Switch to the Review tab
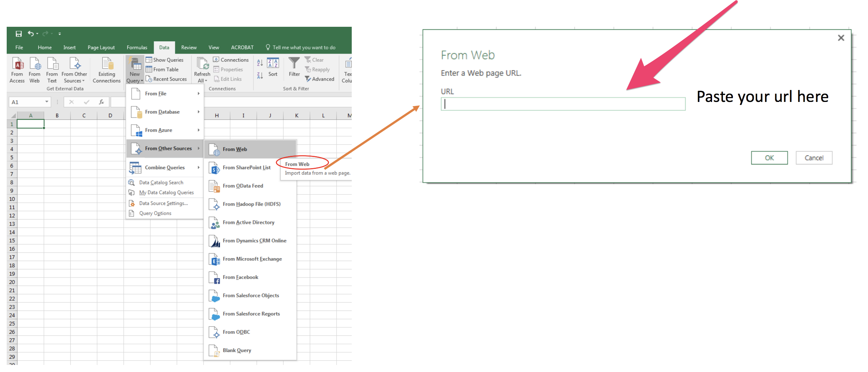This screenshot has width=868, height=372. (189, 48)
